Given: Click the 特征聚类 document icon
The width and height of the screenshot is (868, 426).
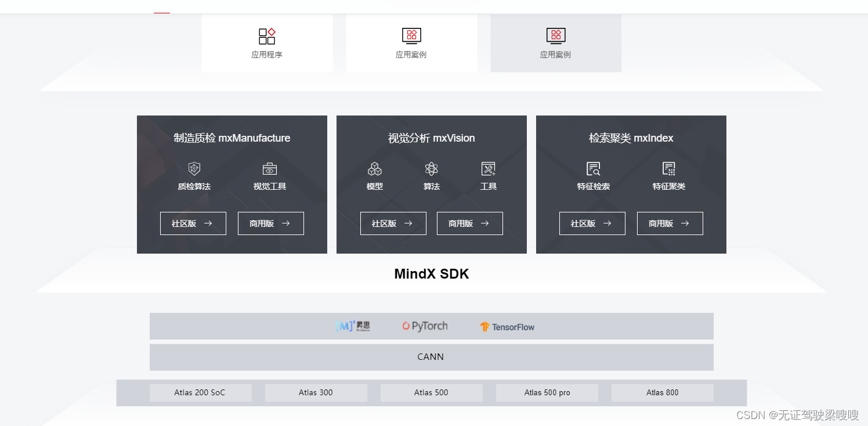Looking at the screenshot, I should (x=669, y=169).
